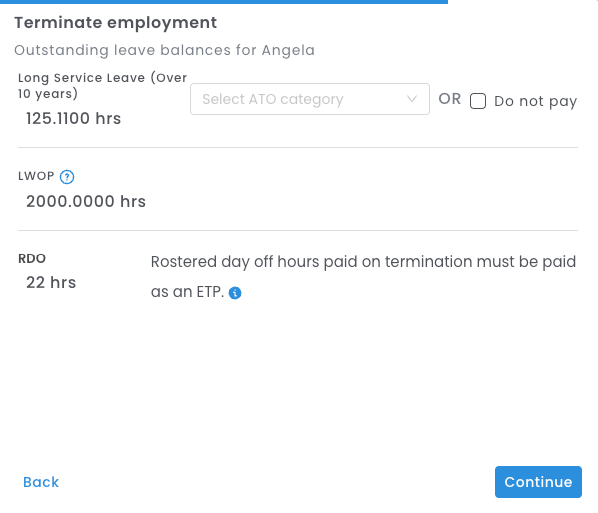Go back using the Back link
The image size is (598, 513).
tap(41, 482)
